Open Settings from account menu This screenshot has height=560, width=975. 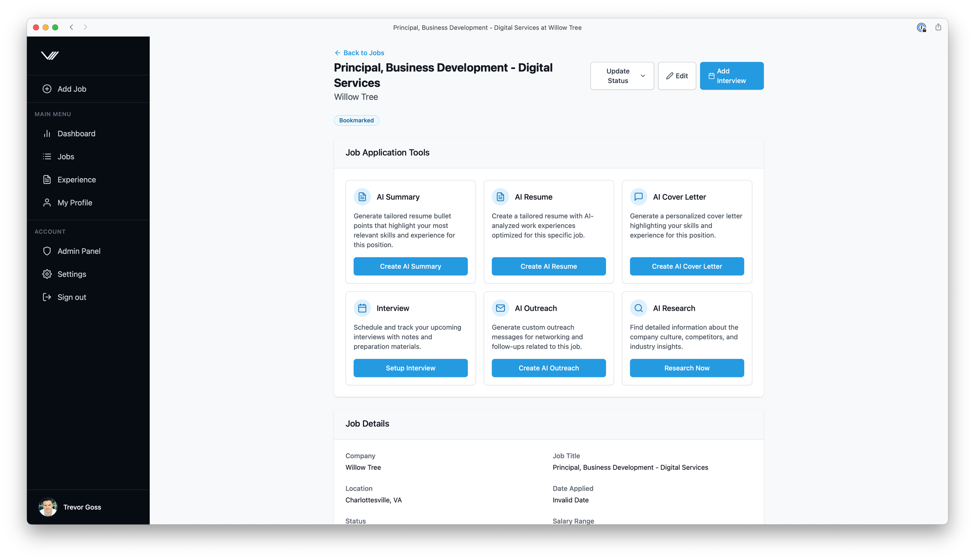[x=72, y=274]
